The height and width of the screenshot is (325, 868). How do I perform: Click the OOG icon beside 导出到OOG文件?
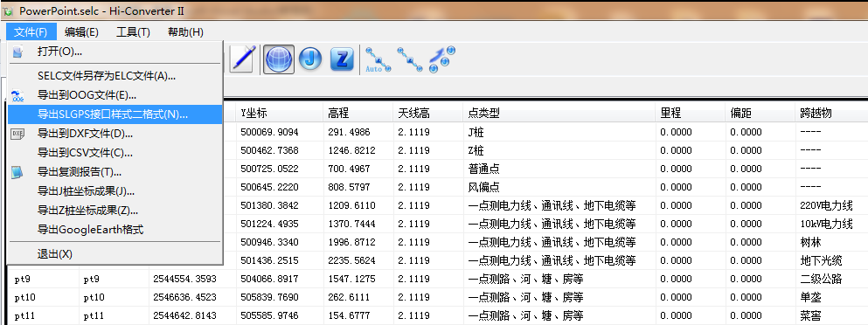[17, 95]
